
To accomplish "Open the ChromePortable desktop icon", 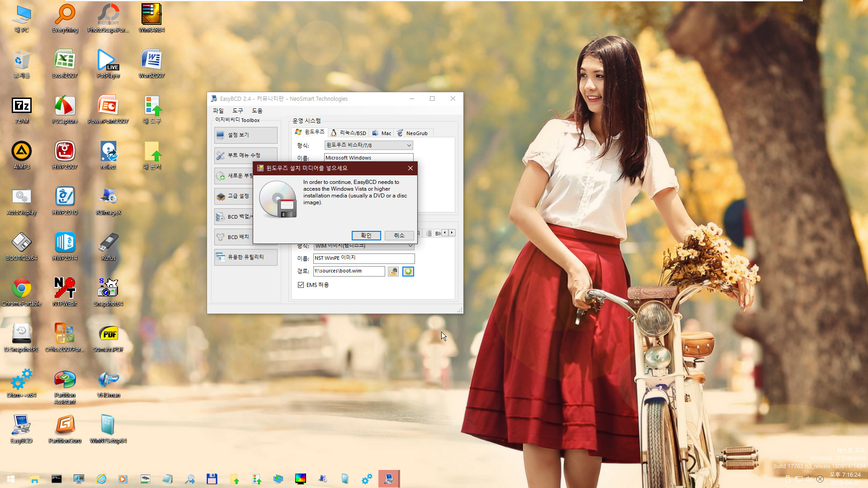I will [22, 292].
